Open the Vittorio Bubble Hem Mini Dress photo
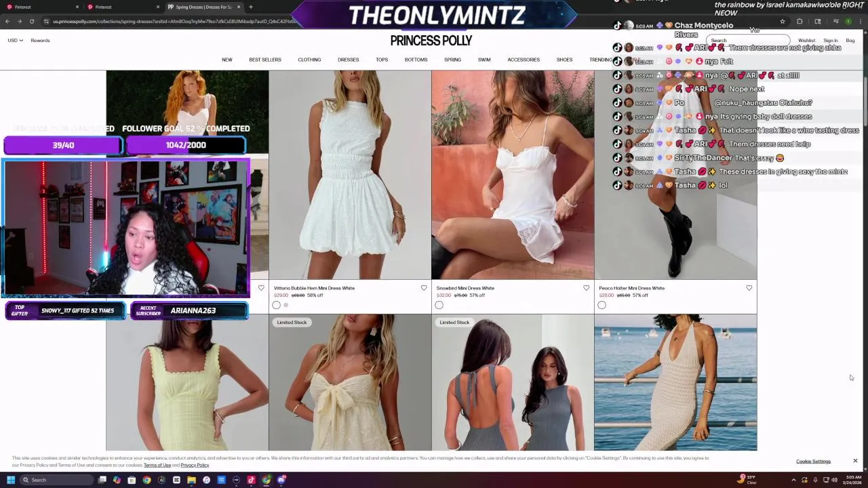The width and height of the screenshot is (868, 488). click(x=350, y=175)
